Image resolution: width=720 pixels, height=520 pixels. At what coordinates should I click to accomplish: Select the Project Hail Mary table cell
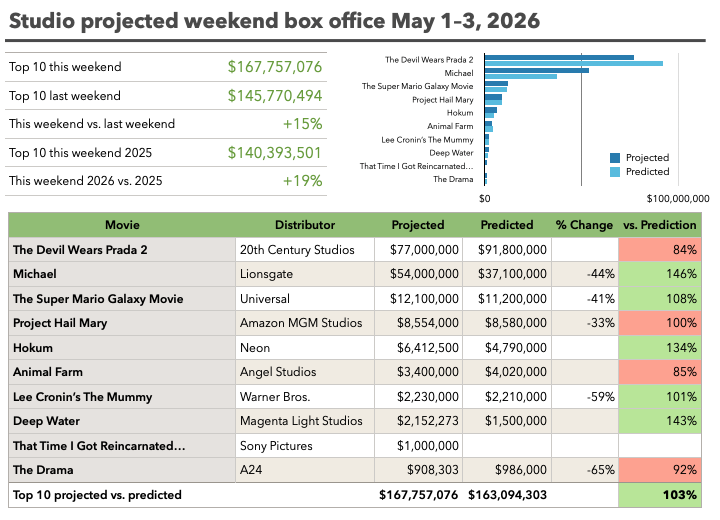(122, 323)
